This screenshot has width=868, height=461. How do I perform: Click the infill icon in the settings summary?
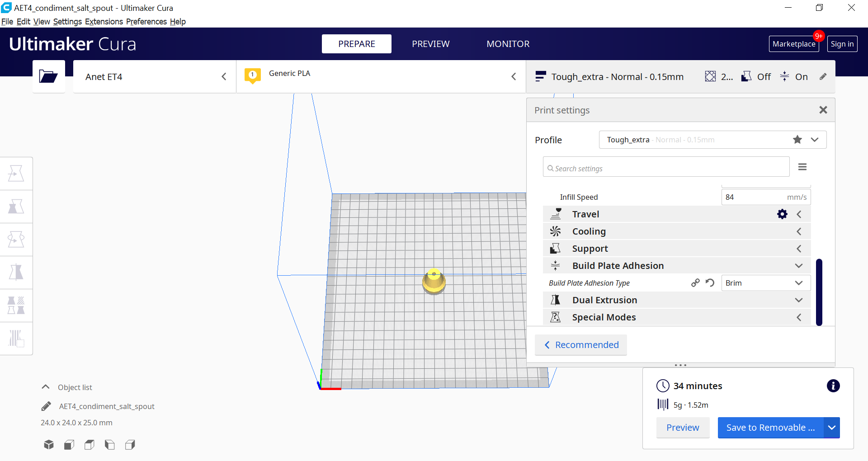tap(710, 76)
